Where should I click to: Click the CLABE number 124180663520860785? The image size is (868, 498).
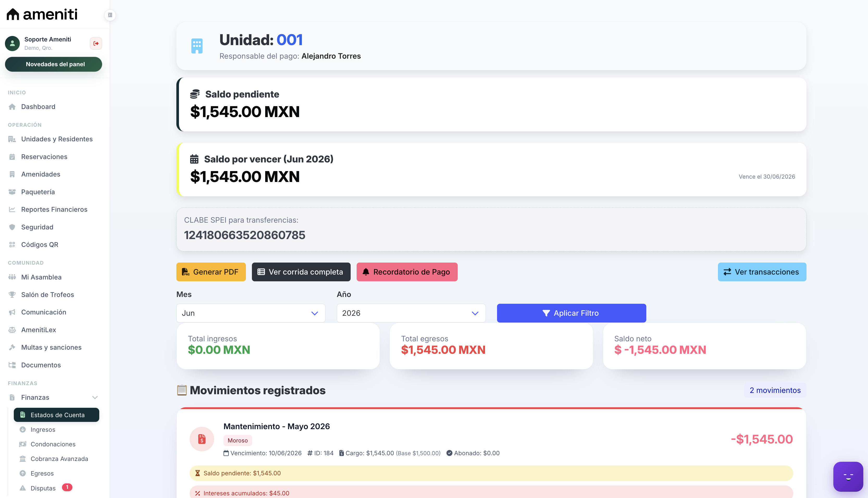245,235
